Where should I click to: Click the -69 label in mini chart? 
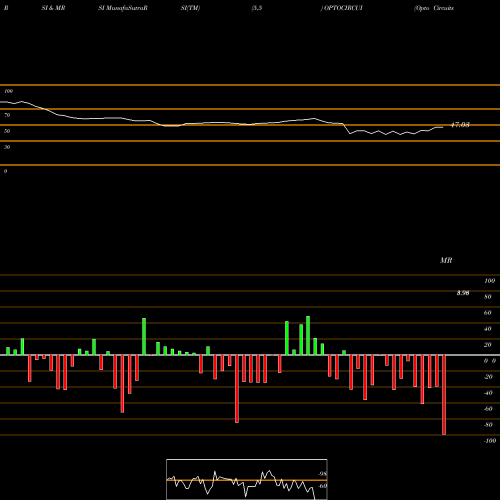322,486
